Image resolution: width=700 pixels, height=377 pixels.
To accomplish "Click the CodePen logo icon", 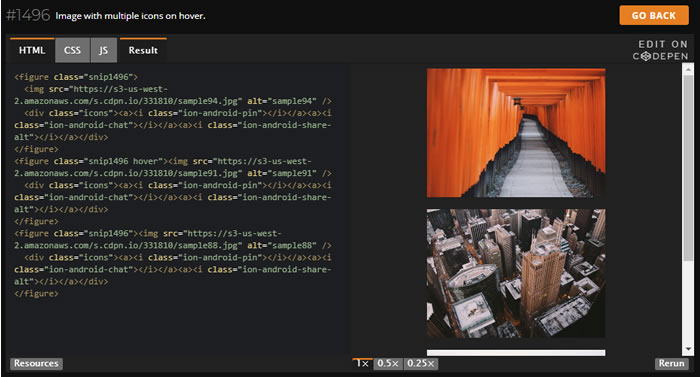I will (646, 56).
